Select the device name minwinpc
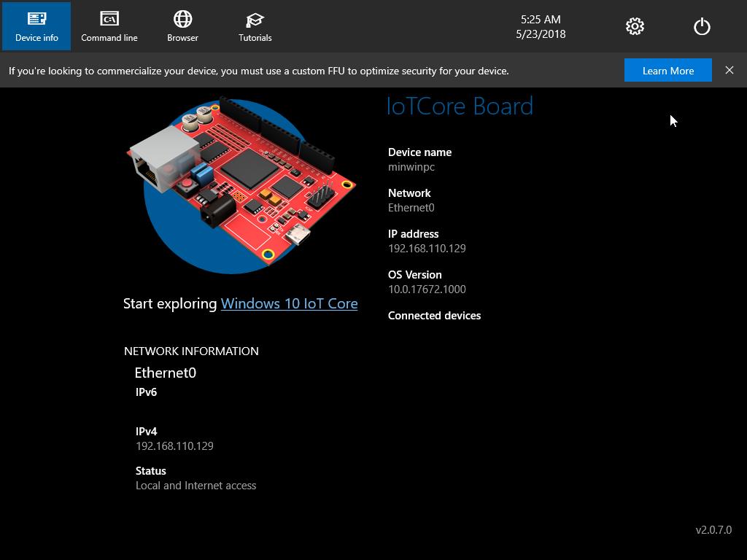Screen dimensions: 747x560 click(x=411, y=167)
